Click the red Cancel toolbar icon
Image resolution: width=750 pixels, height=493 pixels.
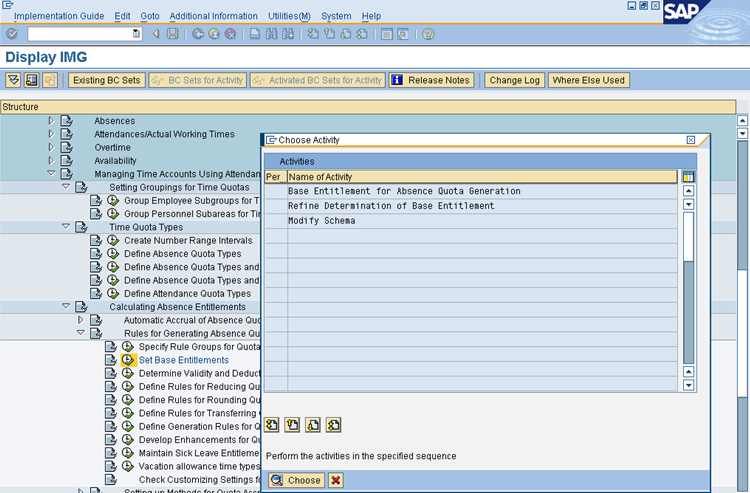(x=231, y=34)
